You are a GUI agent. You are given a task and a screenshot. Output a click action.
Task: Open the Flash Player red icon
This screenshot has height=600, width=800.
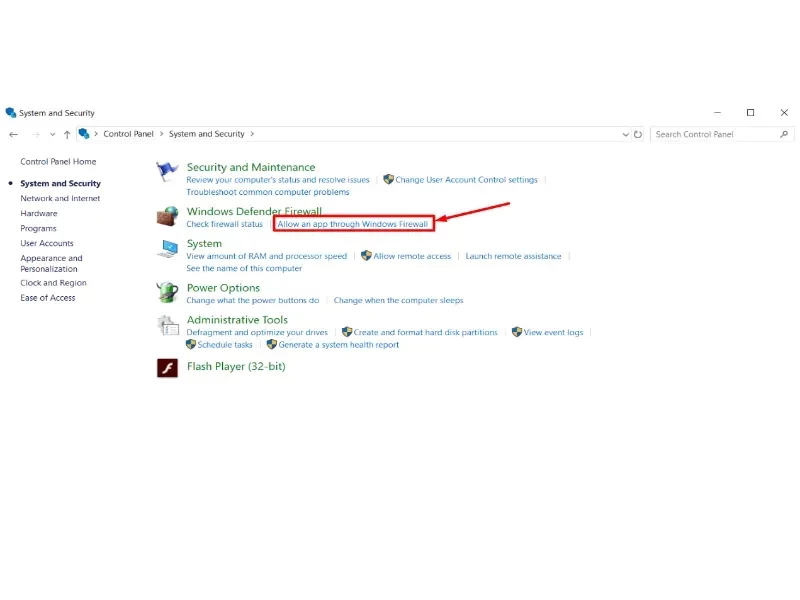167,367
